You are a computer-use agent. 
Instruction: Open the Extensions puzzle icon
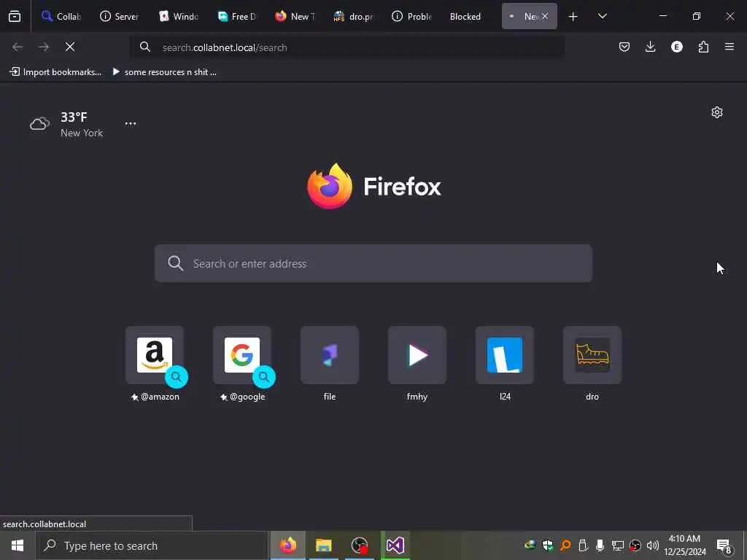click(703, 47)
